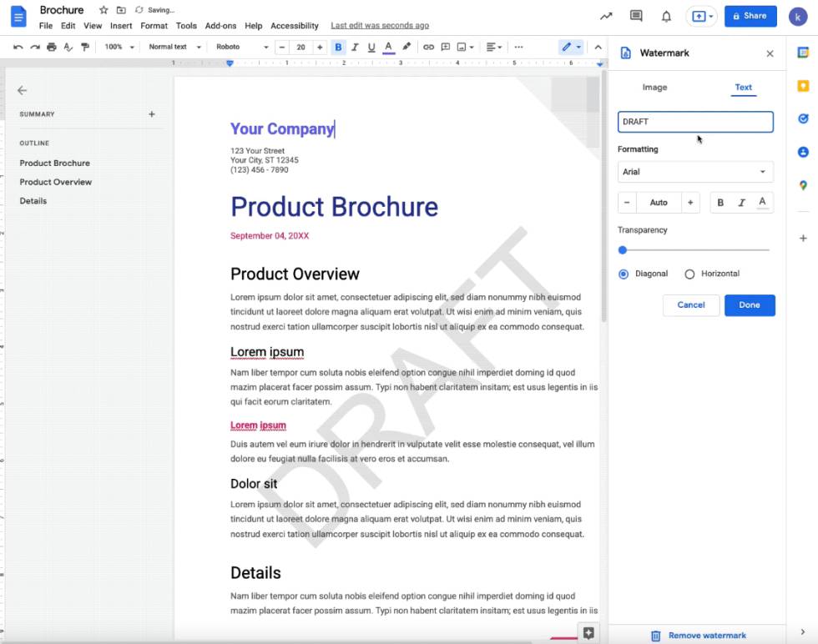Image resolution: width=818 pixels, height=644 pixels.
Task: Open the Add-ons menu
Action: (x=220, y=26)
